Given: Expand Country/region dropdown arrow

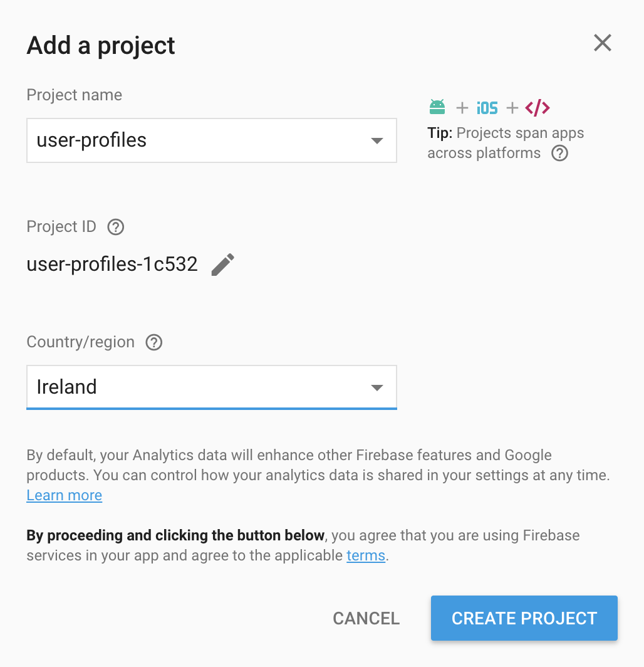Looking at the screenshot, I should [x=377, y=387].
